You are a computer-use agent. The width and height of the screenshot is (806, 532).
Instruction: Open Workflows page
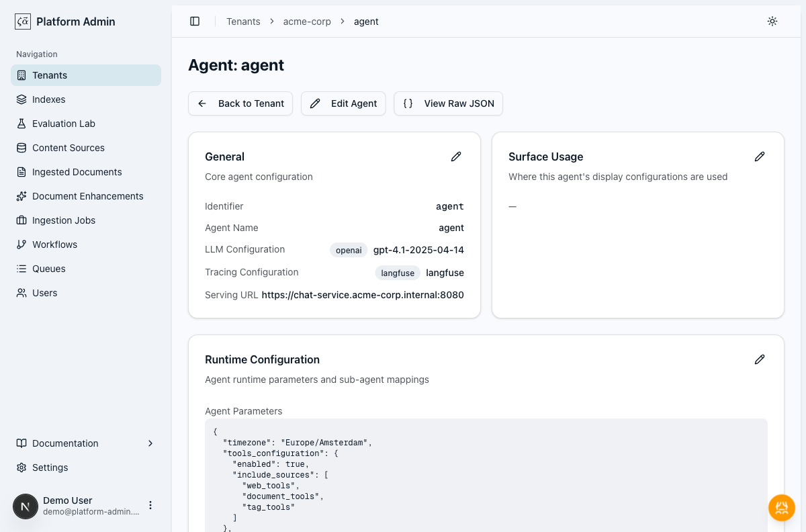(86, 245)
